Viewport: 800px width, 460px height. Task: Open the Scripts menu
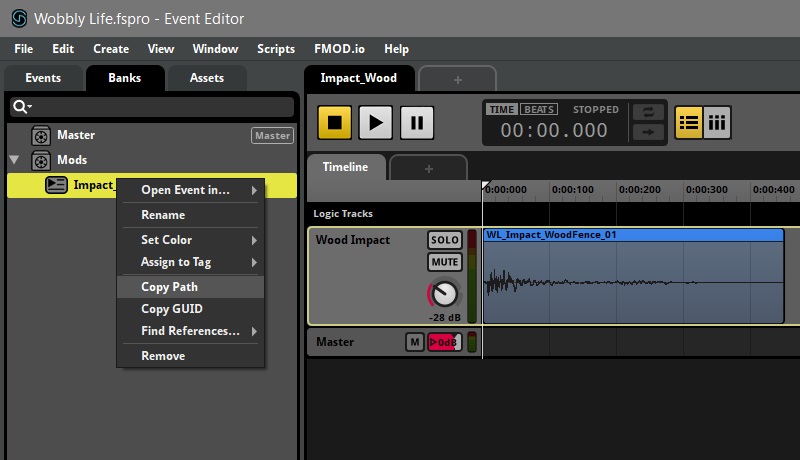[276, 49]
